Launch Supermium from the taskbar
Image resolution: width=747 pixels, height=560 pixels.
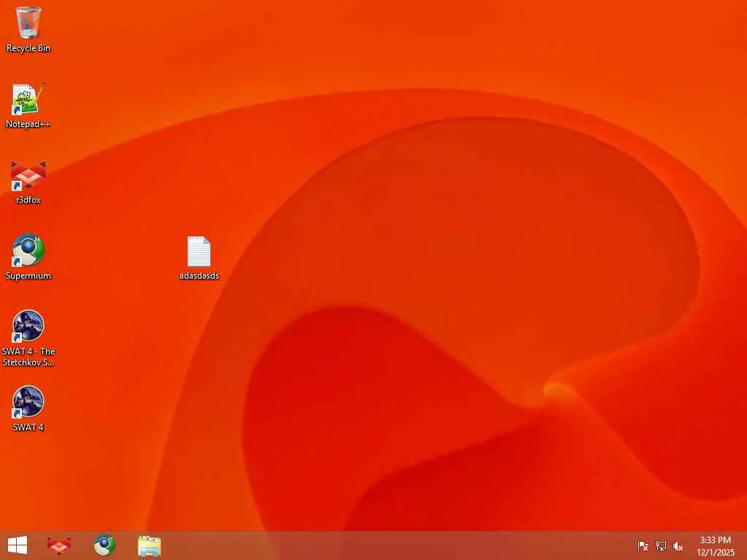pyautogui.click(x=104, y=545)
